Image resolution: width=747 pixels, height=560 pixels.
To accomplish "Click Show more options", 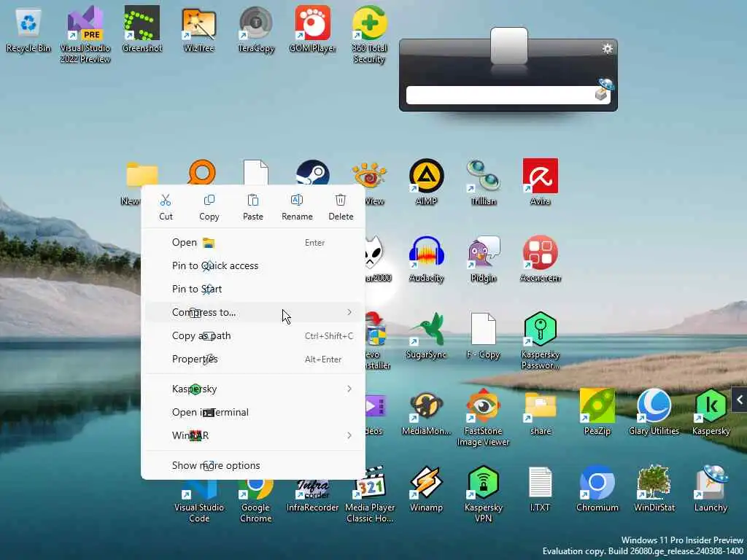I will click(253, 465).
